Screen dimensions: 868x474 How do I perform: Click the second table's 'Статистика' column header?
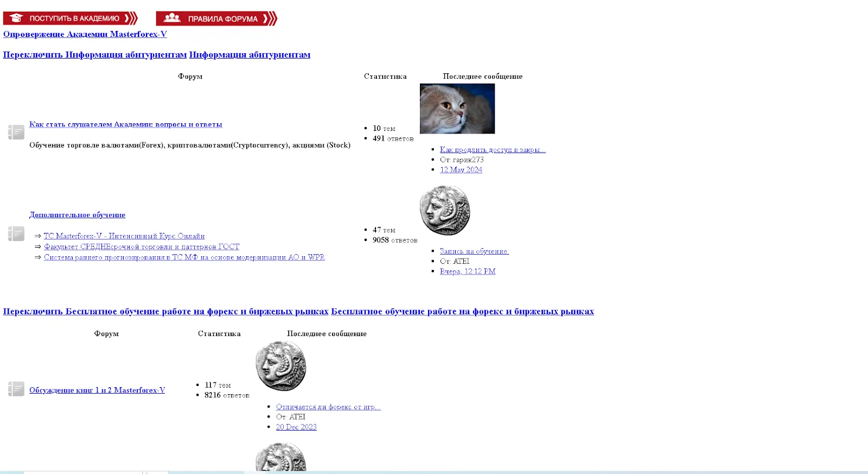click(x=219, y=334)
